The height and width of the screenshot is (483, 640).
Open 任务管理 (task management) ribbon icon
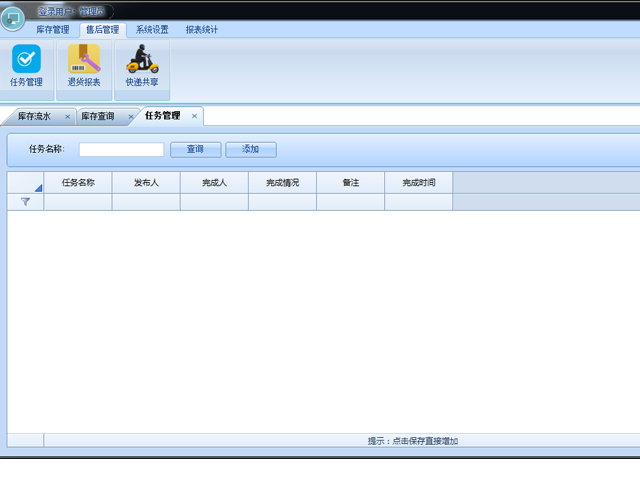[x=27, y=66]
